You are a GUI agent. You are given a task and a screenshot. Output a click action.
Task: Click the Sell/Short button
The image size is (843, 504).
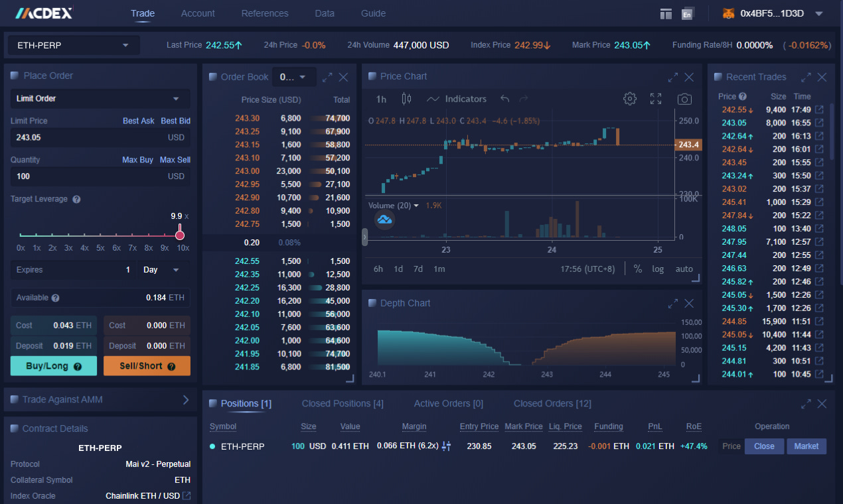147,366
